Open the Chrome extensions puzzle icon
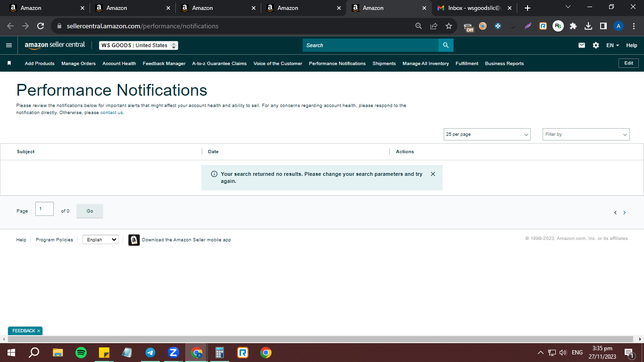 (573, 26)
